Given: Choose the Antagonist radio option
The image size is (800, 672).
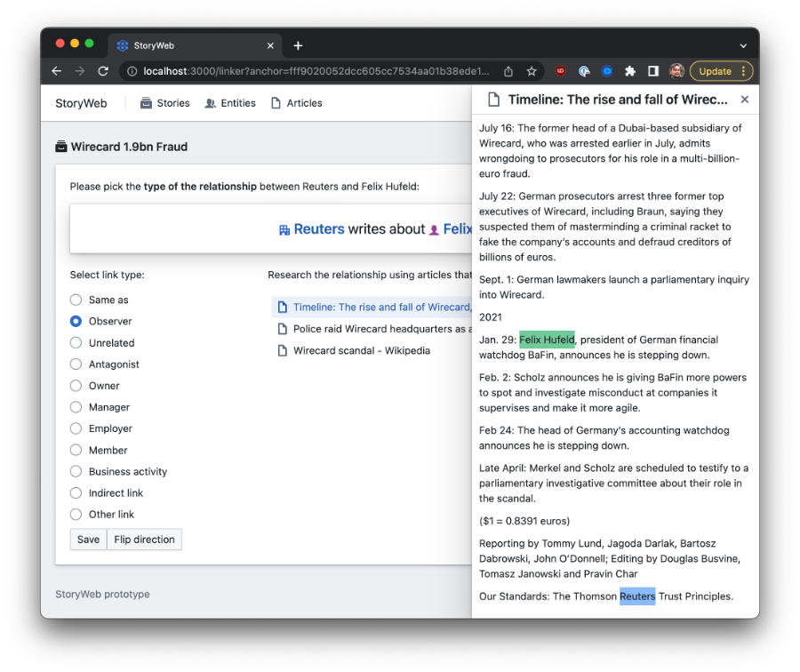Looking at the screenshot, I should point(76,364).
